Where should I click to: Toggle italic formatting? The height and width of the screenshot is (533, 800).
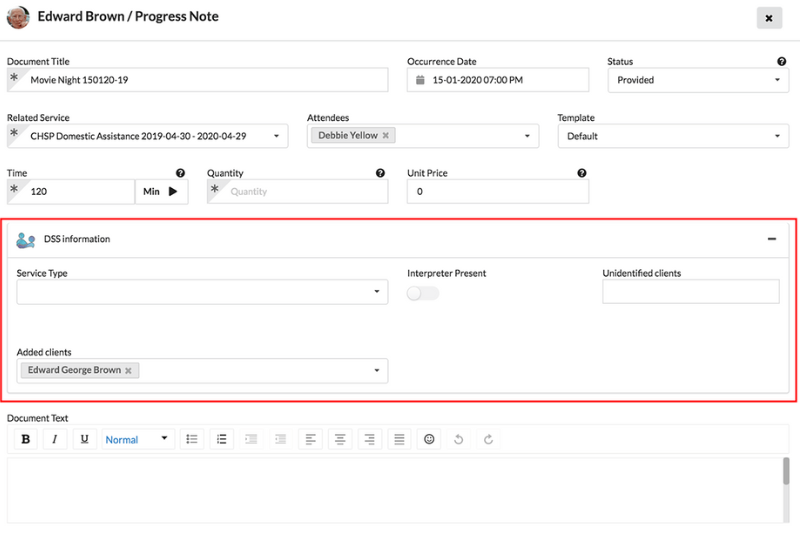tap(55, 439)
